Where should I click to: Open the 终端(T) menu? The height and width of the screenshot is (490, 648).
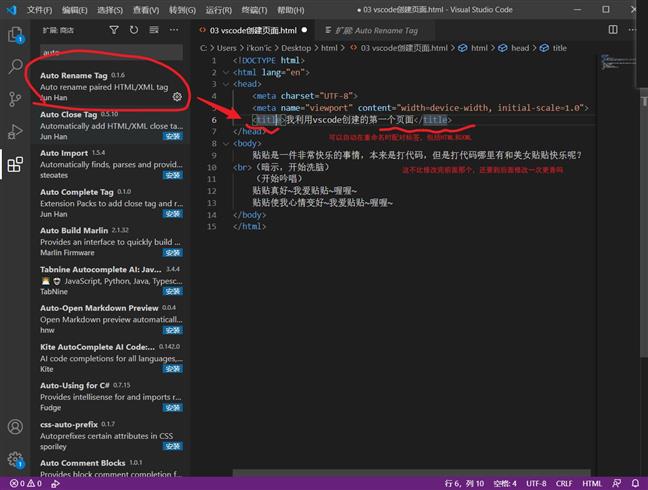[x=254, y=10]
